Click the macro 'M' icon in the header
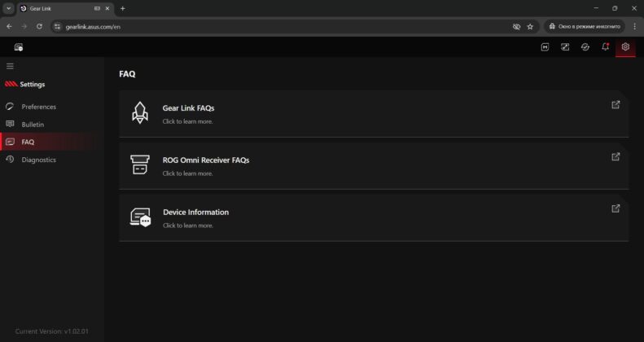This screenshot has height=342, width=644. 545,47
